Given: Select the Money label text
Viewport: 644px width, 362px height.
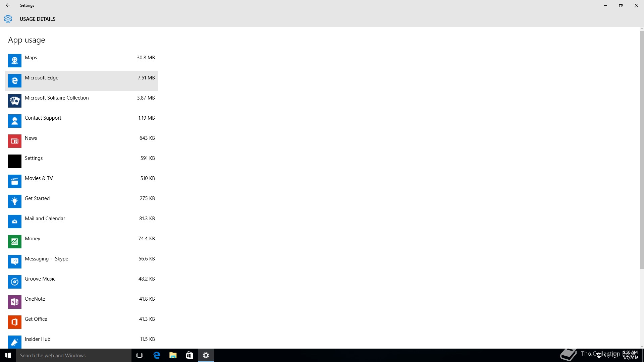Looking at the screenshot, I should 33,239.
